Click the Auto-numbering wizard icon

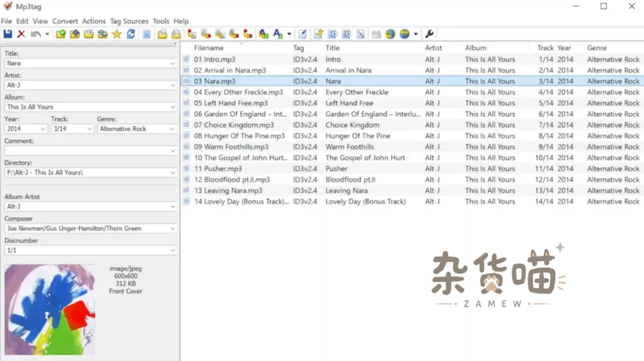point(360,34)
